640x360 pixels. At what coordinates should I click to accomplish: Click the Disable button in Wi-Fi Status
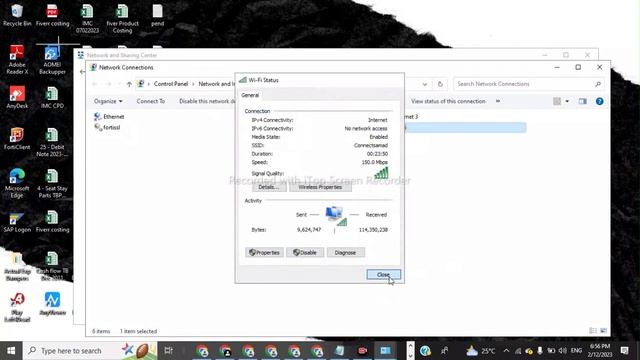(x=305, y=253)
